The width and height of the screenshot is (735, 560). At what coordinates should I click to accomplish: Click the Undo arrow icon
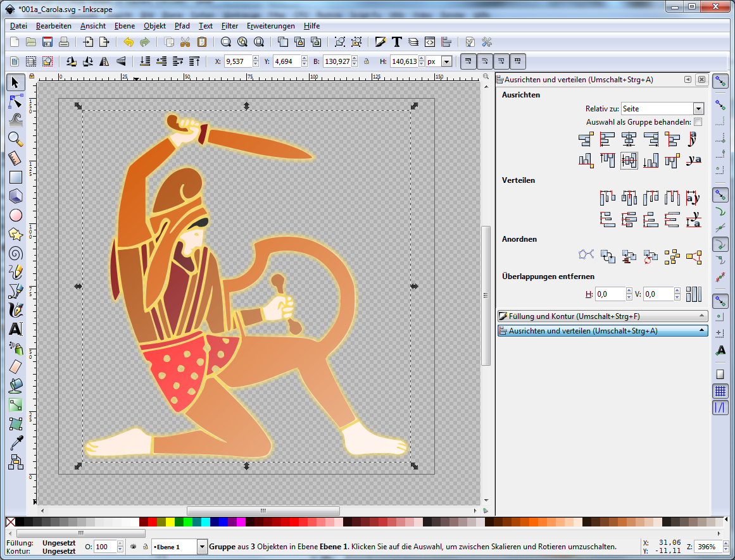click(129, 42)
